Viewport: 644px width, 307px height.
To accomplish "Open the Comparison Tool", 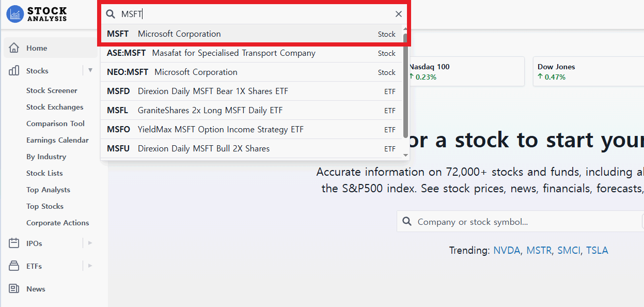I will coord(55,124).
